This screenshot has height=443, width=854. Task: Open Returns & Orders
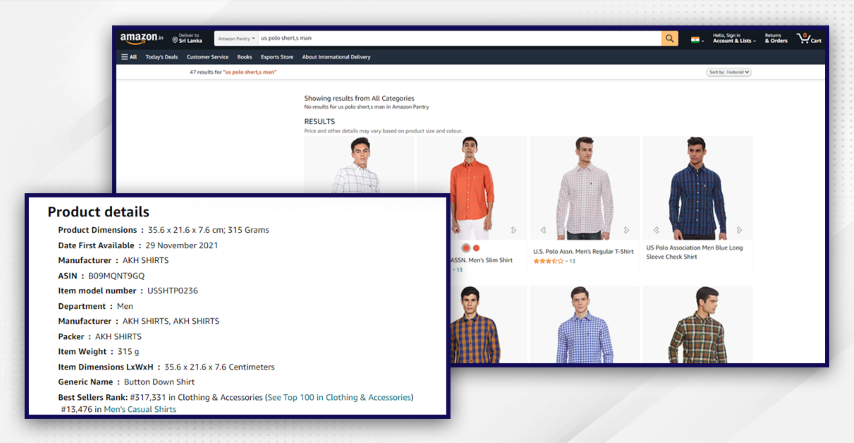point(776,38)
